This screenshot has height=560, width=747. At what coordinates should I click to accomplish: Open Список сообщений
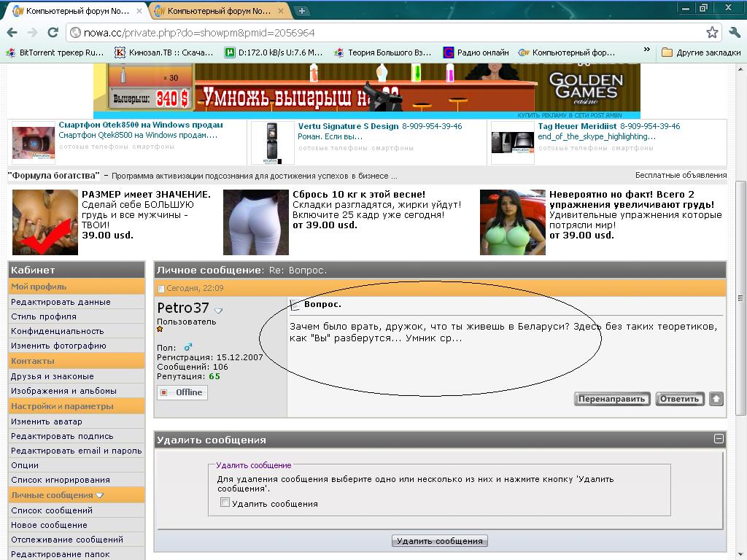point(52,510)
